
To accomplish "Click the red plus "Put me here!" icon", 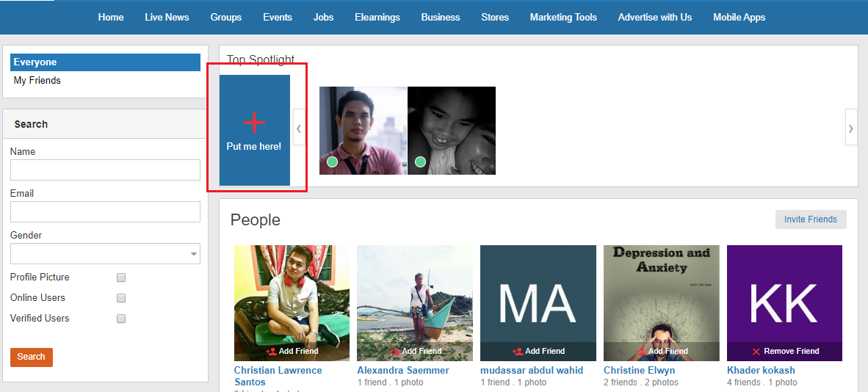I will pos(254,123).
